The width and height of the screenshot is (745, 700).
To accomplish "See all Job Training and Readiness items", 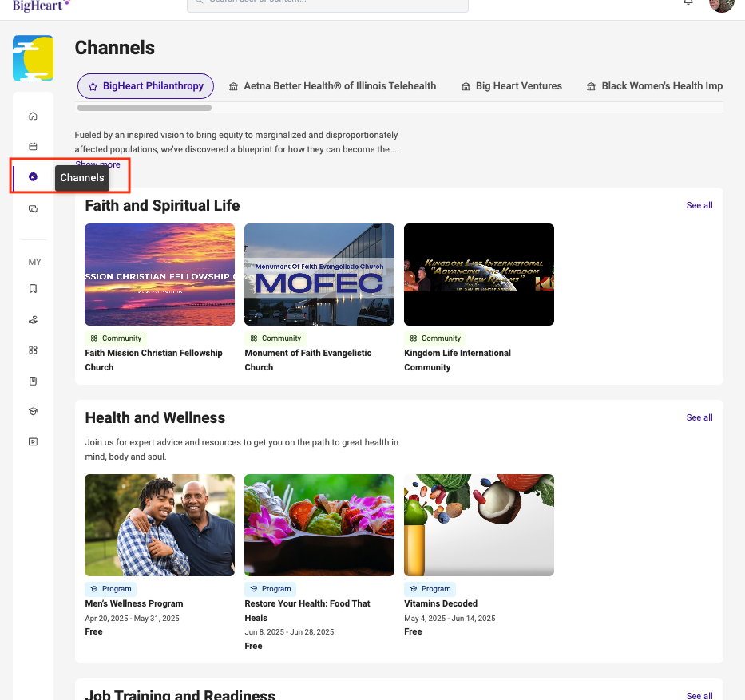I will tap(699, 696).
